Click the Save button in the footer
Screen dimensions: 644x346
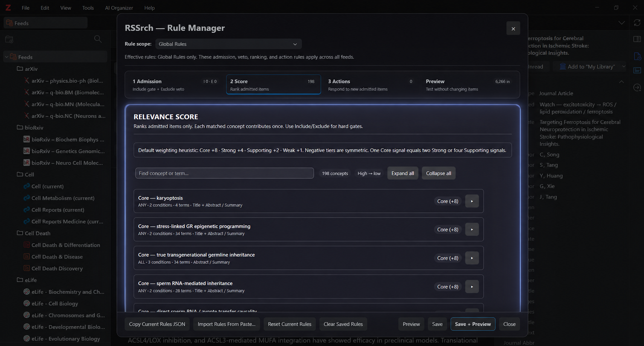pyautogui.click(x=437, y=324)
